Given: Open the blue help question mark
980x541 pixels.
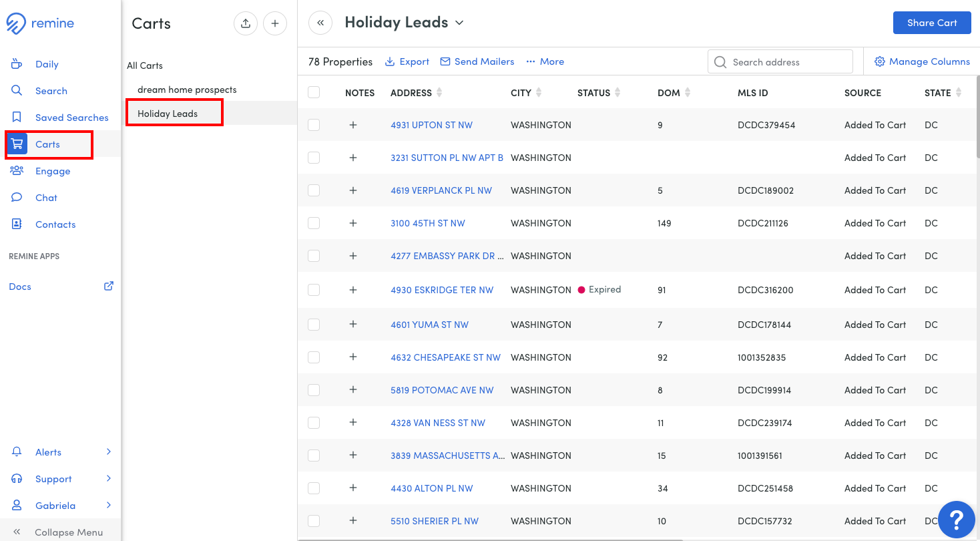Looking at the screenshot, I should (957, 519).
